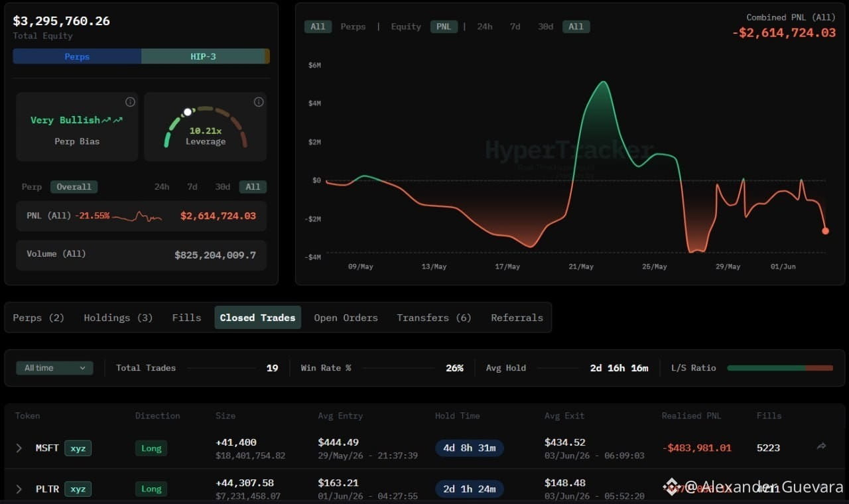Viewport: 849px width, 504px height.
Task: Set chart range to All
Action: click(576, 27)
